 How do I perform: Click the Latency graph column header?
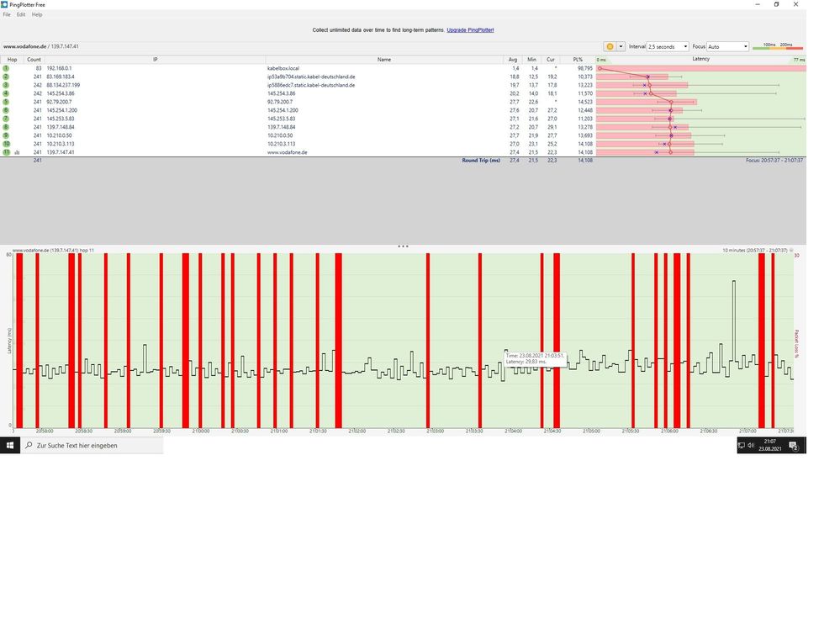tap(700, 59)
